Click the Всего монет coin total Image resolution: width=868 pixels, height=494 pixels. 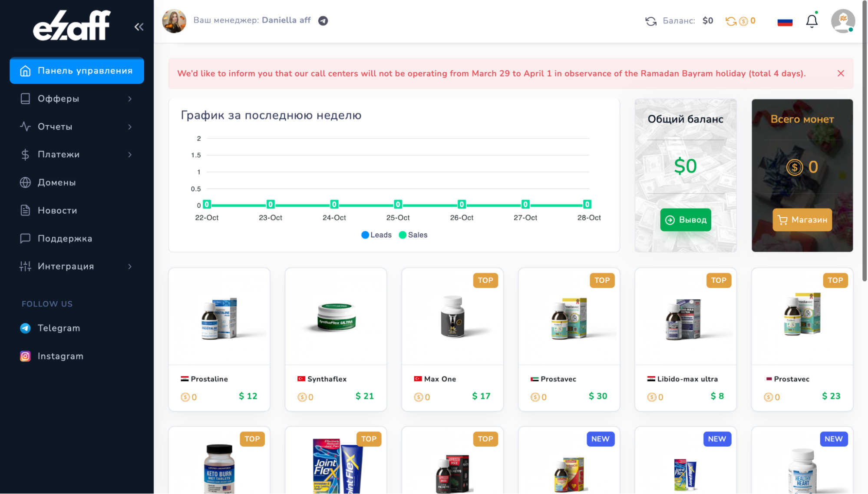click(x=802, y=167)
